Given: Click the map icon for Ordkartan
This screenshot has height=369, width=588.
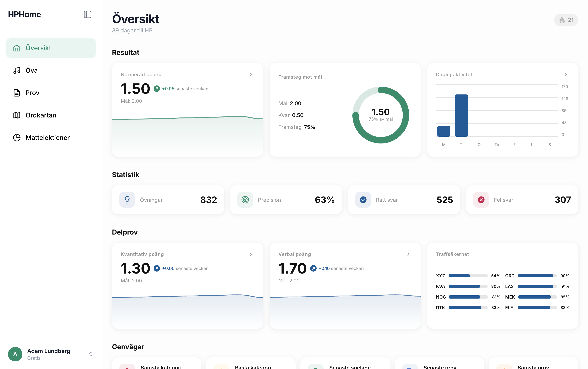Looking at the screenshot, I should click(x=17, y=115).
